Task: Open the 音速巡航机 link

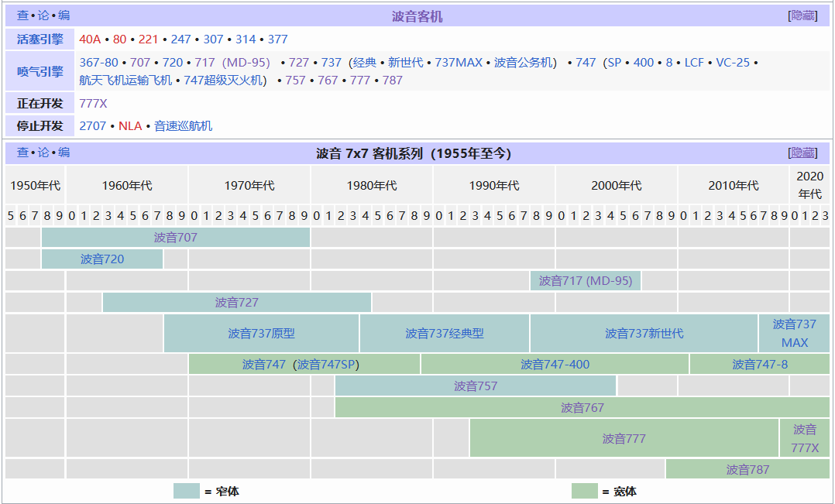Action: coord(183,126)
